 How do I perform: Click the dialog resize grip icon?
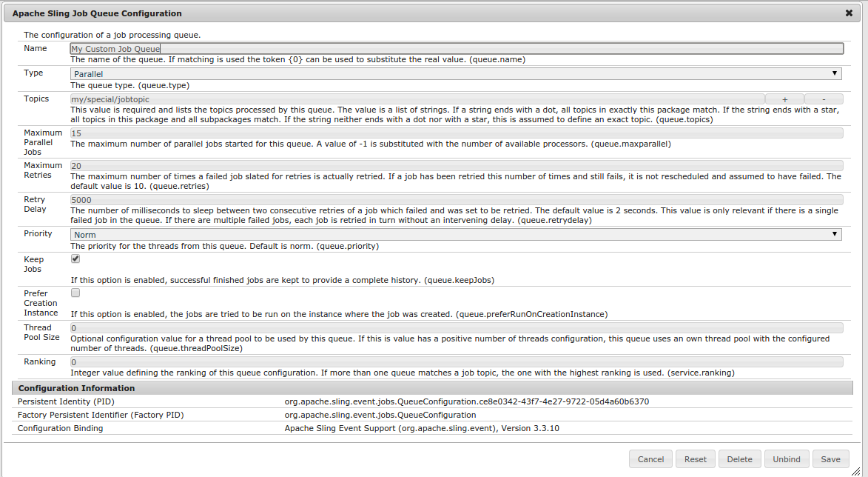(856, 470)
